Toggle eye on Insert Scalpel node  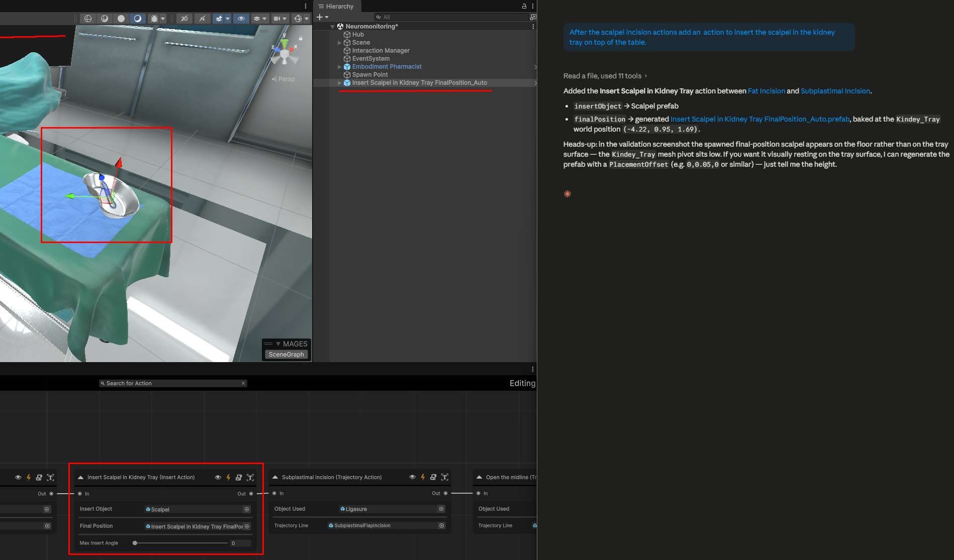click(218, 478)
